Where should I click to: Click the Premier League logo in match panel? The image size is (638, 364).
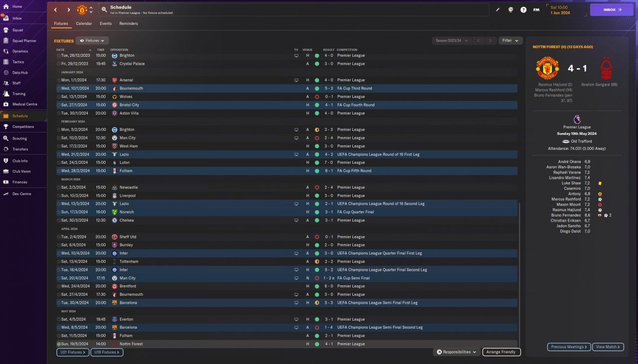tap(577, 120)
